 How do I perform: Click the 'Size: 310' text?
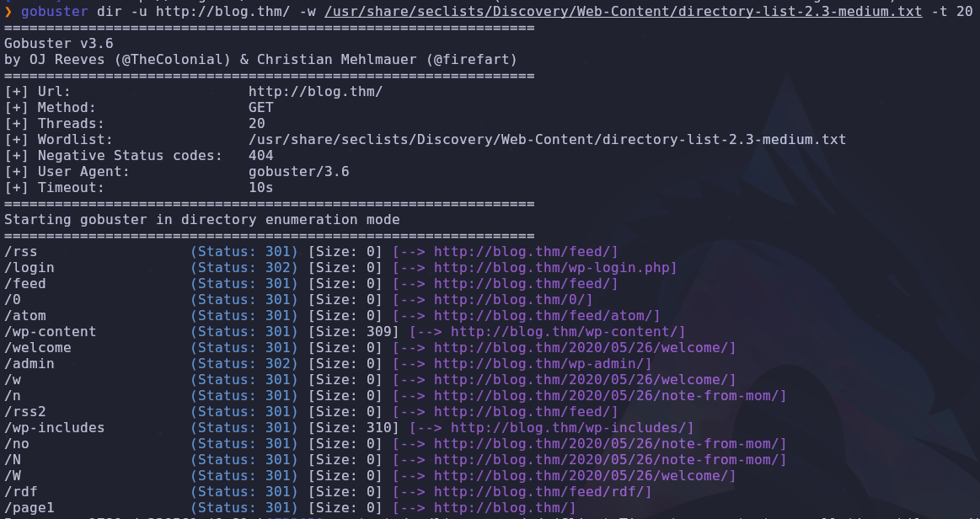354,428
